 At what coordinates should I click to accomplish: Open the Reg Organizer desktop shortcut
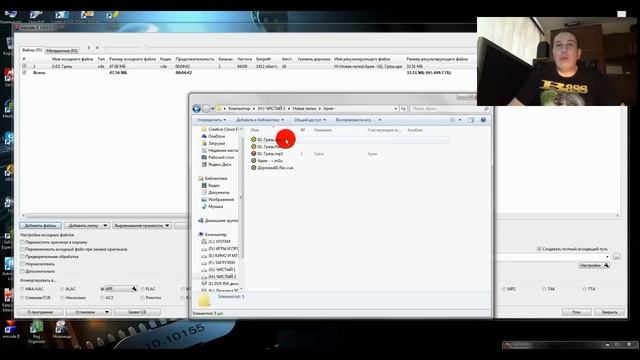point(36,331)
